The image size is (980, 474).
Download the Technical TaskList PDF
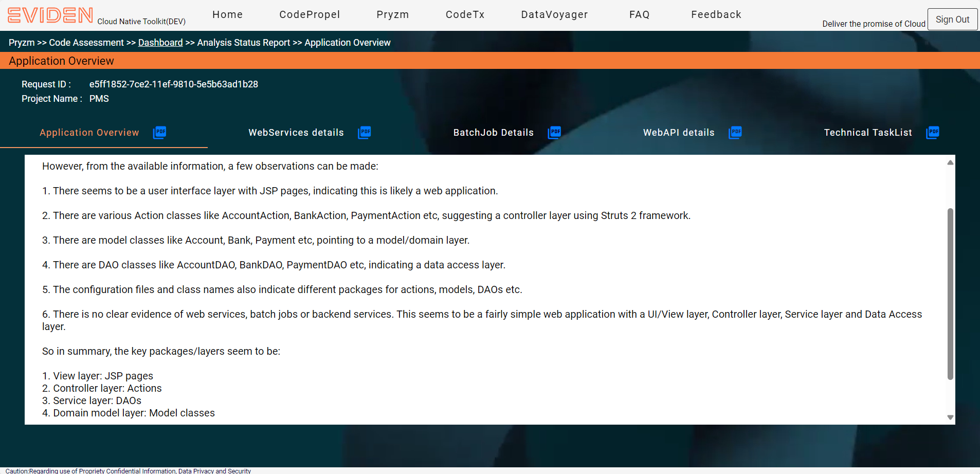pos(933,133)
